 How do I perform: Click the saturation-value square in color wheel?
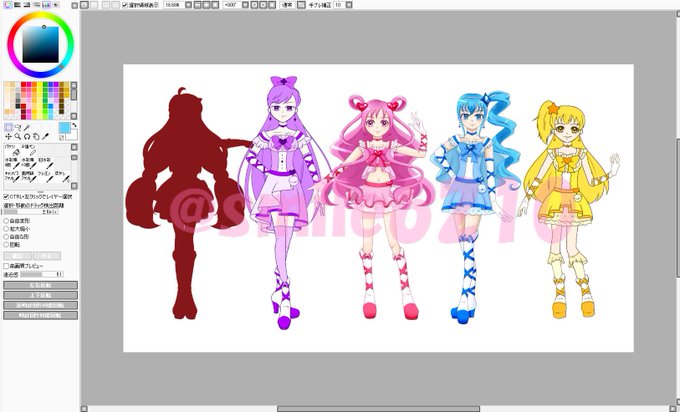(40, 45)
